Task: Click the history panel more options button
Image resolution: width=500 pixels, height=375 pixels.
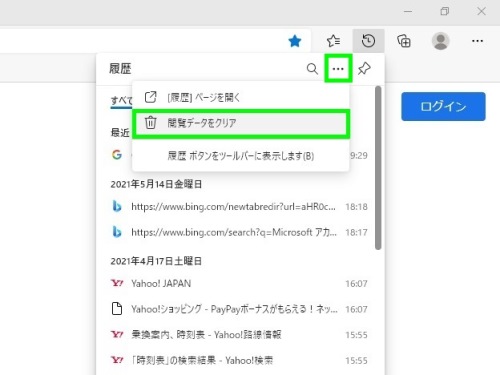Action: 338,69
